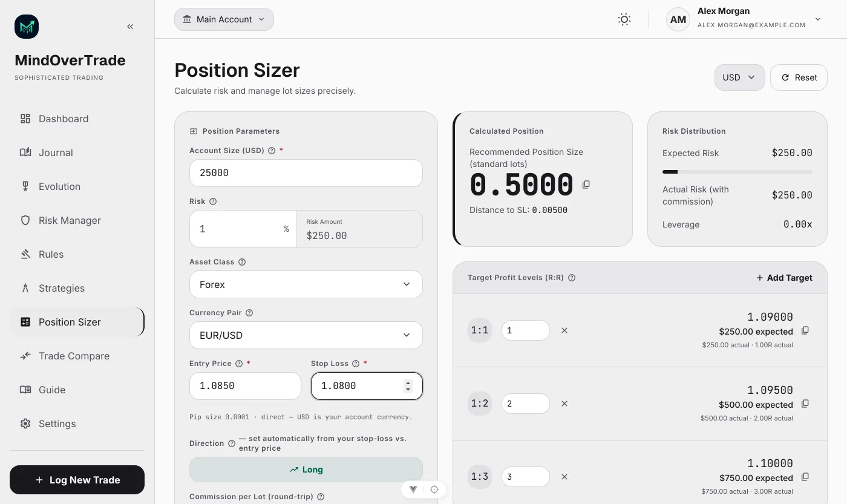Open the Guide page
The height and width of the screenshot is (504, 847).
77,390
